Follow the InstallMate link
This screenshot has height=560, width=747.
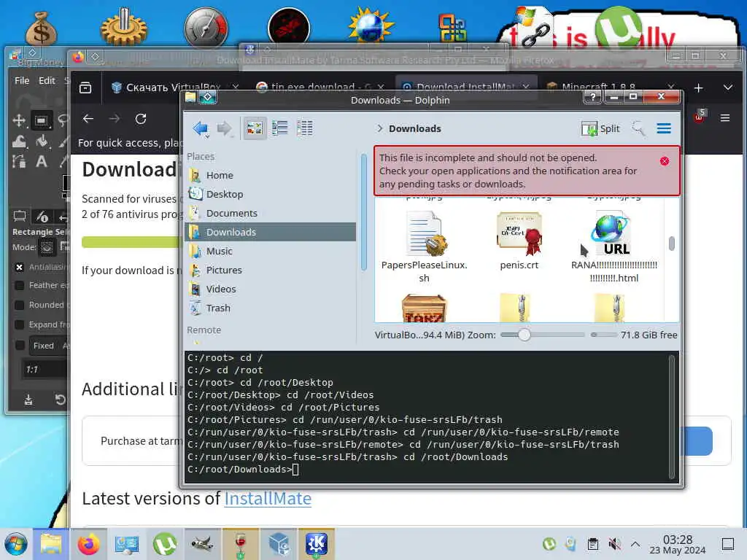pyautogui.click(x=268, y=499)
